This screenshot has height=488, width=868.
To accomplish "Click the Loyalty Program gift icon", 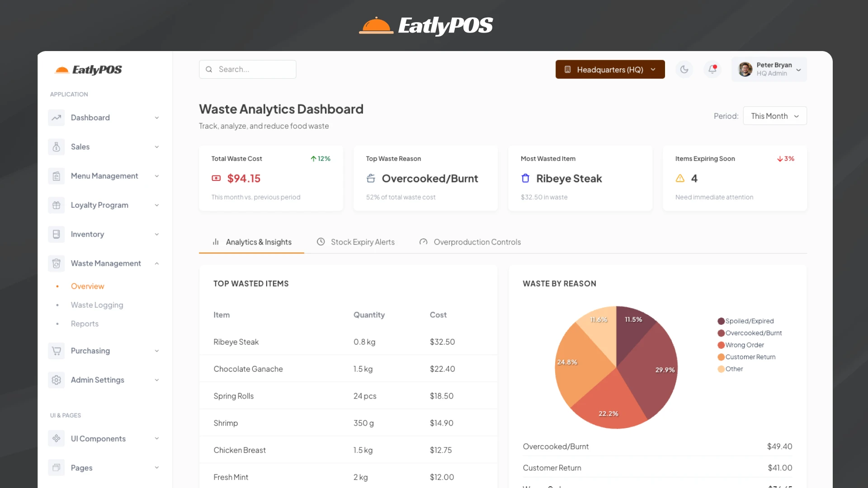I will click(x=56, y=205).
